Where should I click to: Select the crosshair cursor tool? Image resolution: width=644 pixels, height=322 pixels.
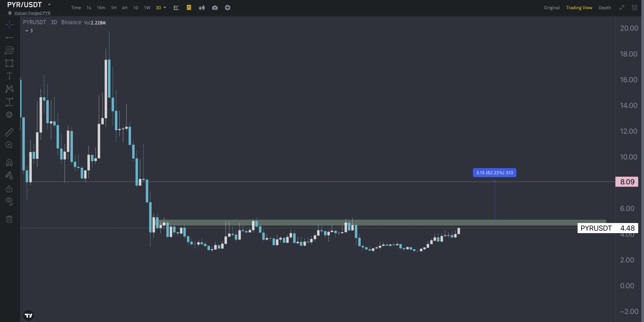pos(9,25)
